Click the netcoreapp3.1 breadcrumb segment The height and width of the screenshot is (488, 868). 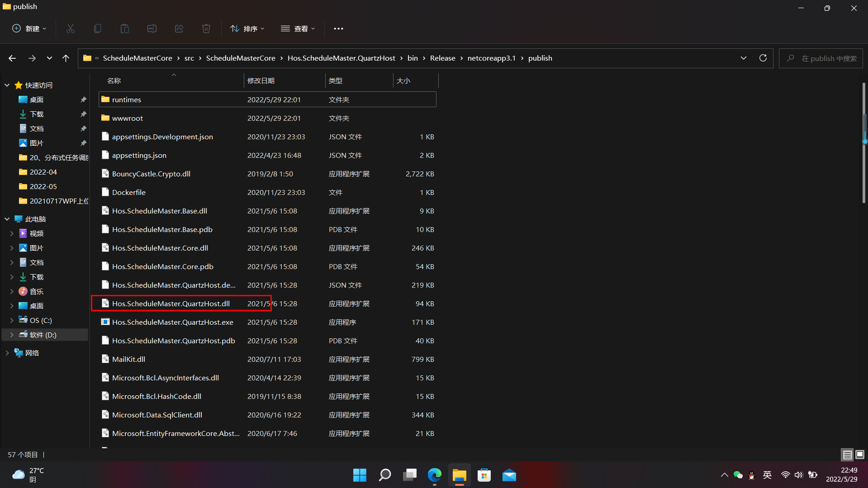point(491,58)
